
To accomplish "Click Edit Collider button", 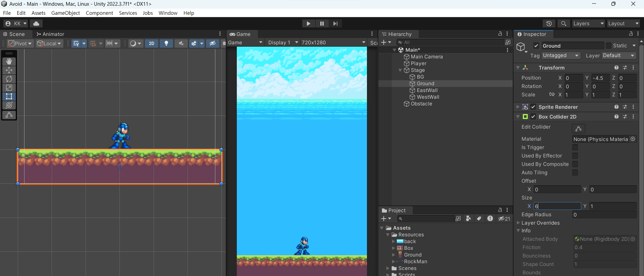I will pos(578,129).
